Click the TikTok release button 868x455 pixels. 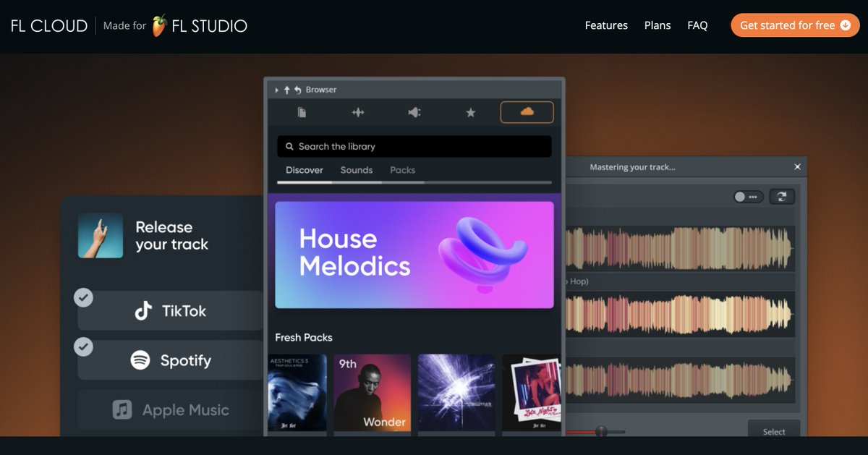(x=171, y=311)
